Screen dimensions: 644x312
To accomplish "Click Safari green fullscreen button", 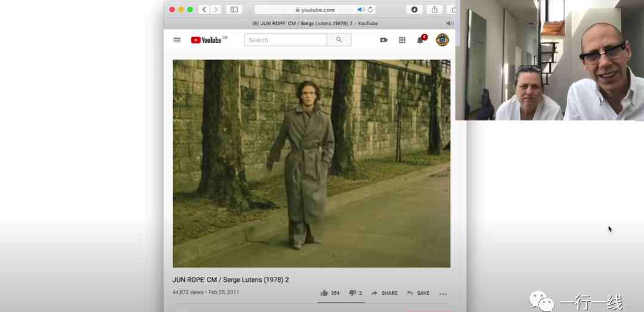I will click(190, 10).
